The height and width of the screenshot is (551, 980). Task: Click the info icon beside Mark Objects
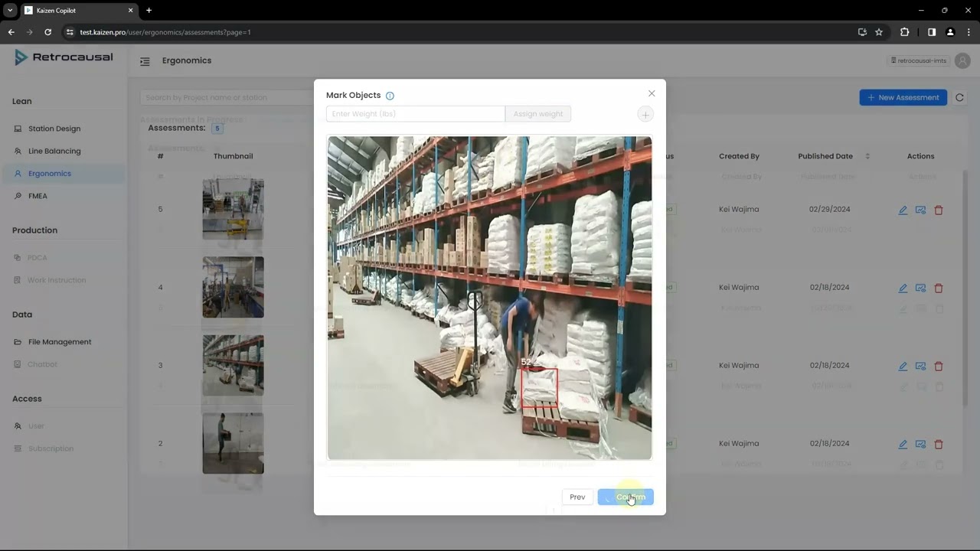390,96
